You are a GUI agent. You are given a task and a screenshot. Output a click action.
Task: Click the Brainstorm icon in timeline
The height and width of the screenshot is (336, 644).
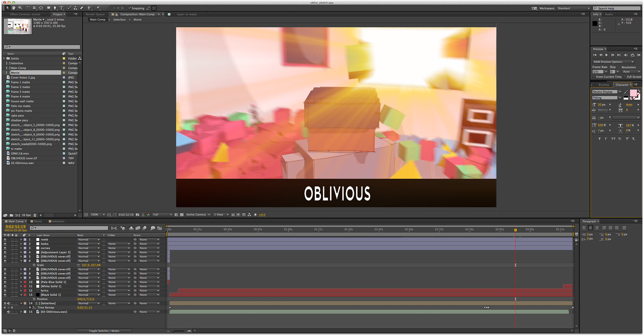[x=153, y=228]
